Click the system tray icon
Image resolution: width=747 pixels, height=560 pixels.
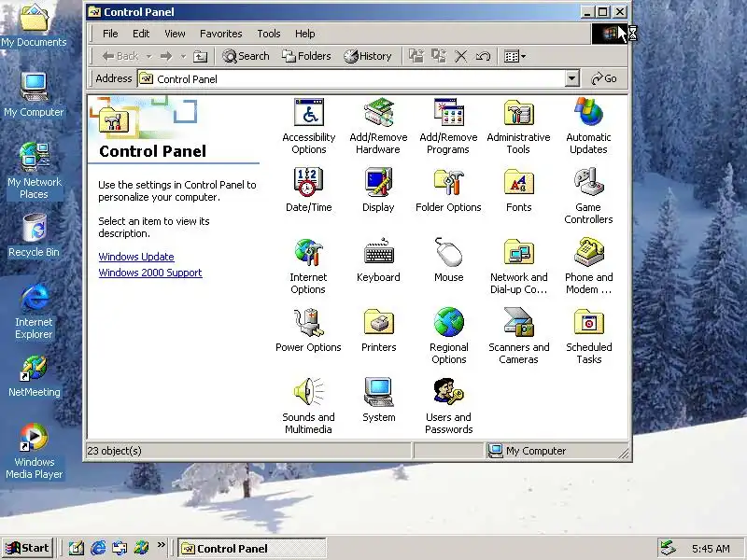coord(669,549)
